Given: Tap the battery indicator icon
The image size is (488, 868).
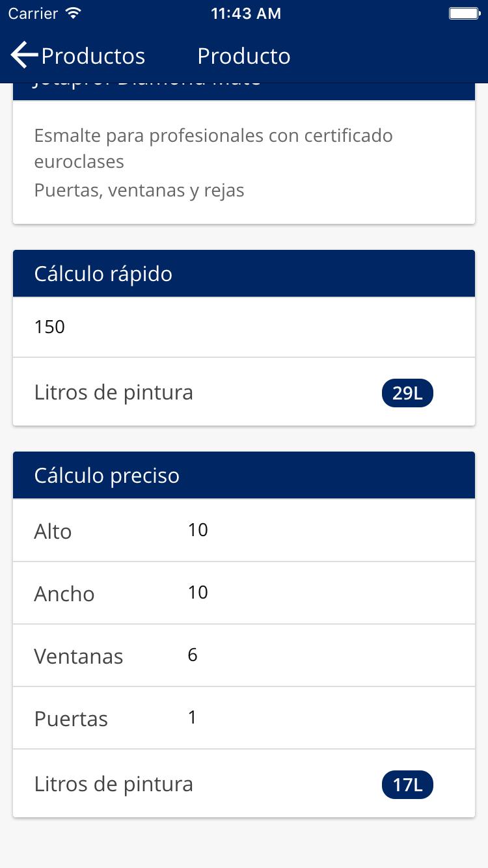Looking at the screenshot, I should (464, 14).
